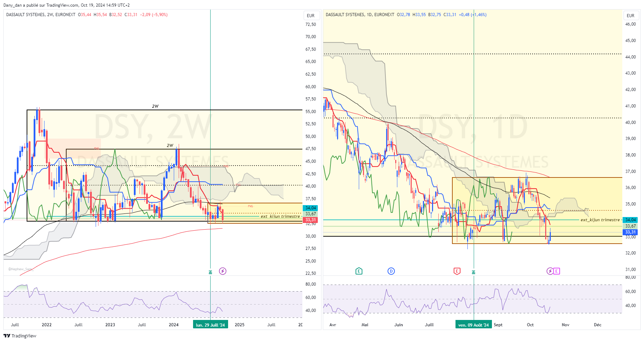The height and width of the screenshot is (342, 644).
Task: Click the change value −2,09 (−5,90%)
Action: click(154, 15)
